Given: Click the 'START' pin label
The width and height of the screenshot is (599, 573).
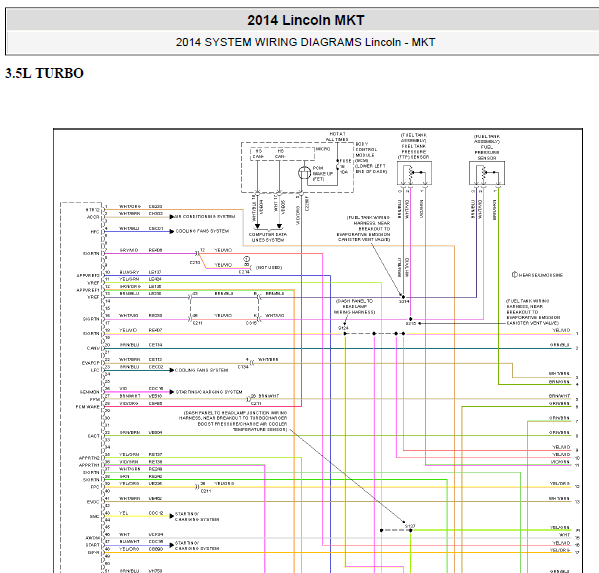Looking at the screenshot, I should pos(92,545).
